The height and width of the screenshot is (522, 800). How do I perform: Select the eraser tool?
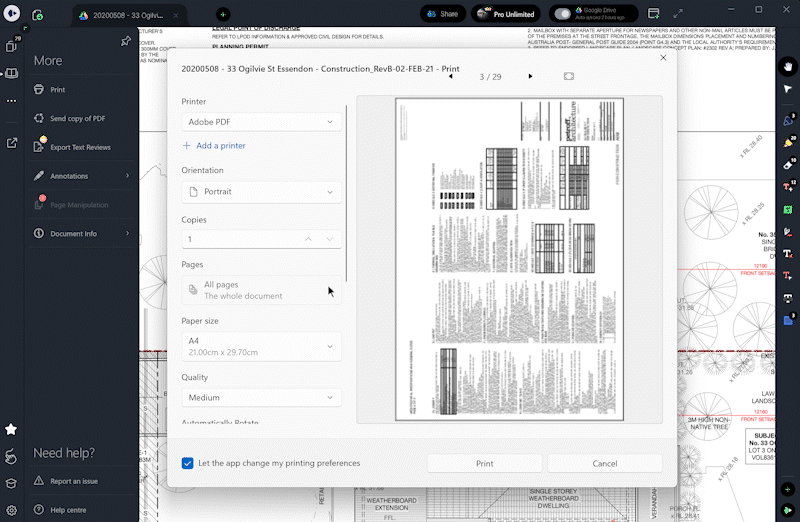pos(788,164)
